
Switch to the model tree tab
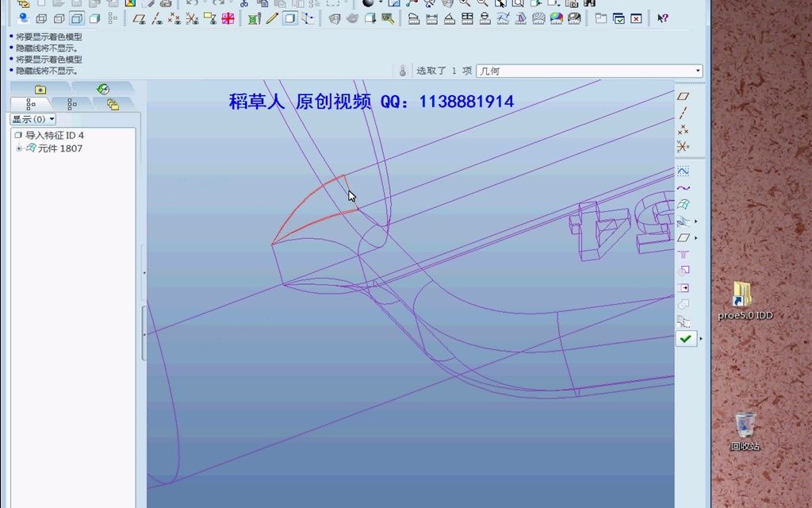[x=30, y=104]
